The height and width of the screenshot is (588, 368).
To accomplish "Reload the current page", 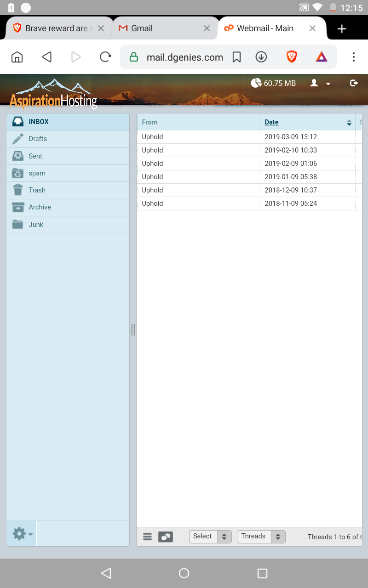I will [105, 57].
